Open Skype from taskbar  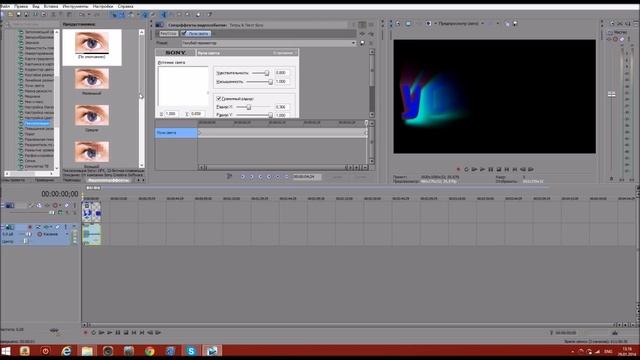pos(191,351)
